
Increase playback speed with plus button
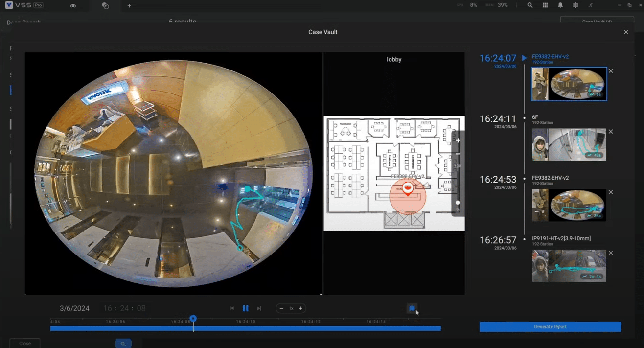[x=300, y=308]
